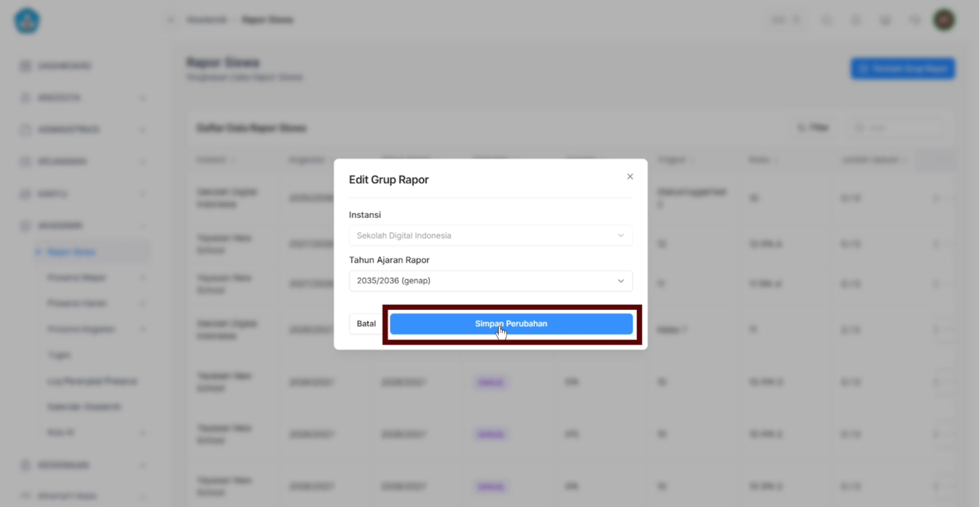Click the round school logo in the sidebar
This screenshot has height=507, width=980.
(x=27, y=20)
